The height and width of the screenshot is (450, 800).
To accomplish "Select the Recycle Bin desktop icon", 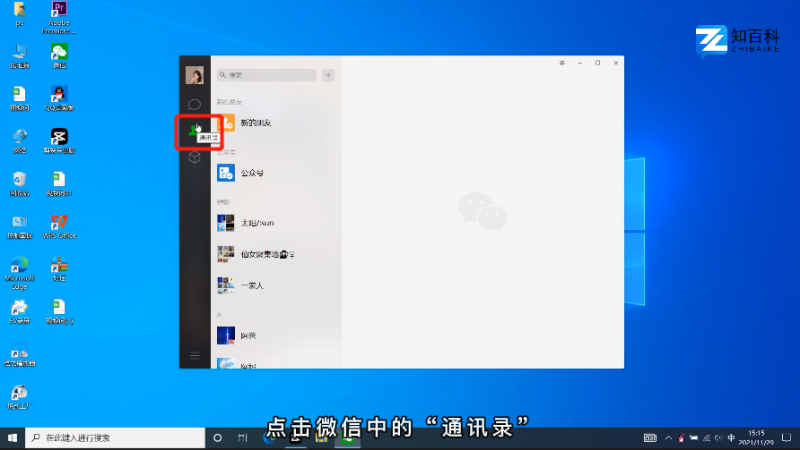I will click(x=19, y=184).
